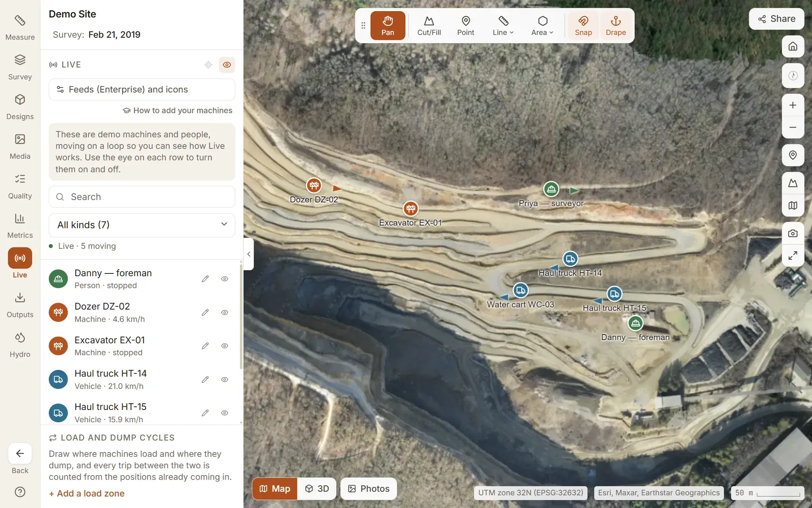Open the Area tool dropdown
Screen dimensions: 812x508
(x=542, y=26)
